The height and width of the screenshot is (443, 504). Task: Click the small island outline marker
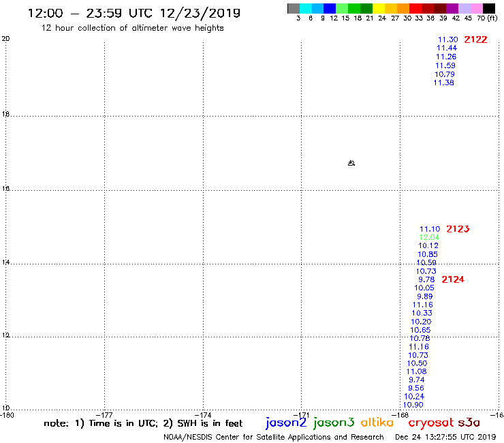351,163
